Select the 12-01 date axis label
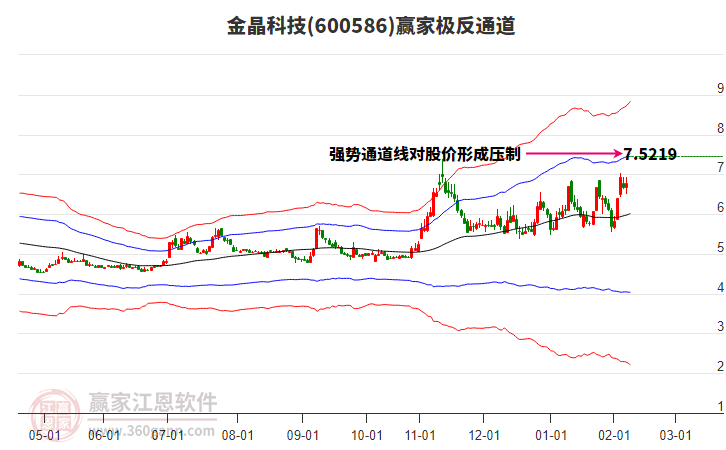 click(x=484, y=435)
